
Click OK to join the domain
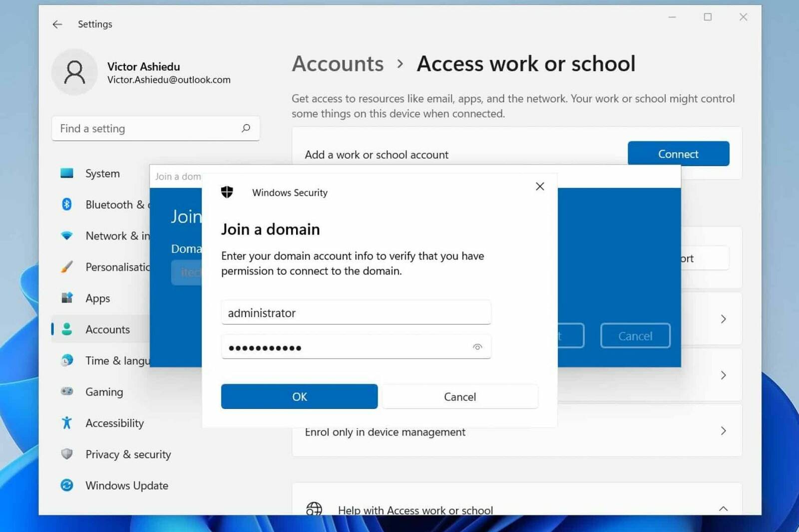[x=299, y=396]
